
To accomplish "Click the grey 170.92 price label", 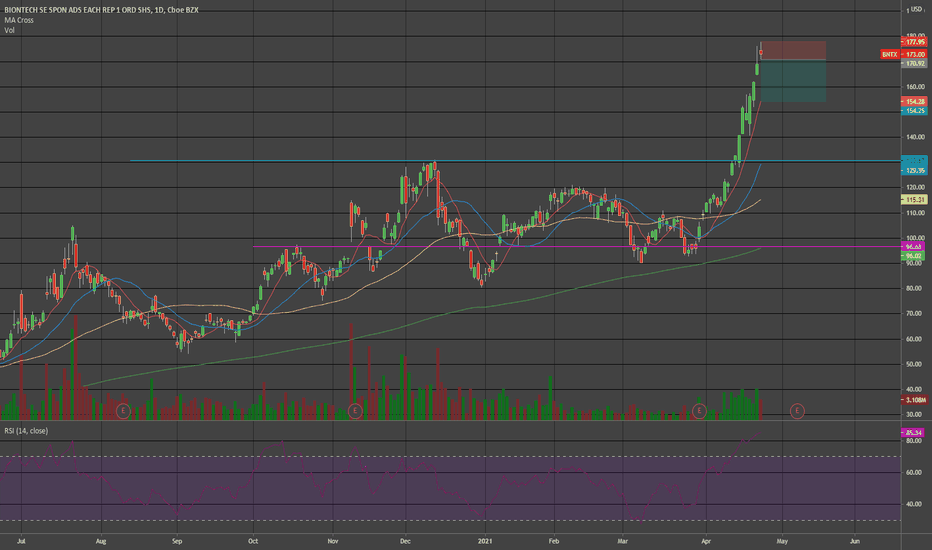I will click(x=914, y=63).
